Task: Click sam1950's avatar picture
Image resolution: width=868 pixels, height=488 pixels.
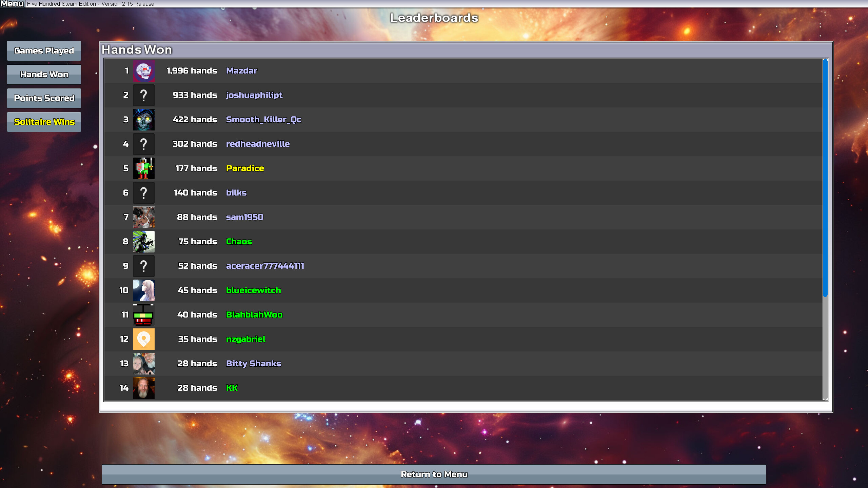Action: pos(144,217)
